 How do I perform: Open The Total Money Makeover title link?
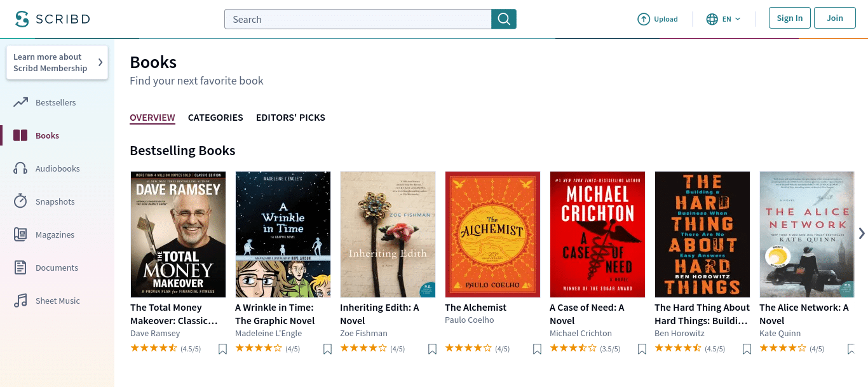coord(174,314)
